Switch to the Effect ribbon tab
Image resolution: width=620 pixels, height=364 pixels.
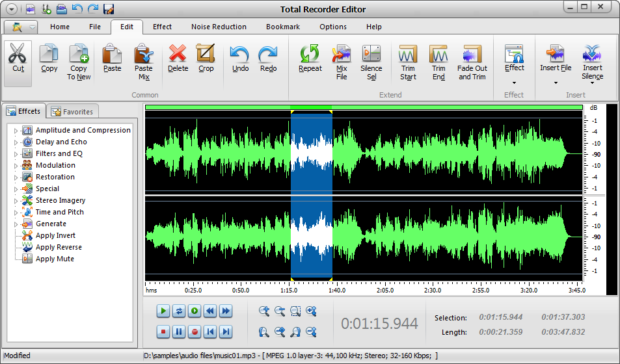(x=162, y=27)
